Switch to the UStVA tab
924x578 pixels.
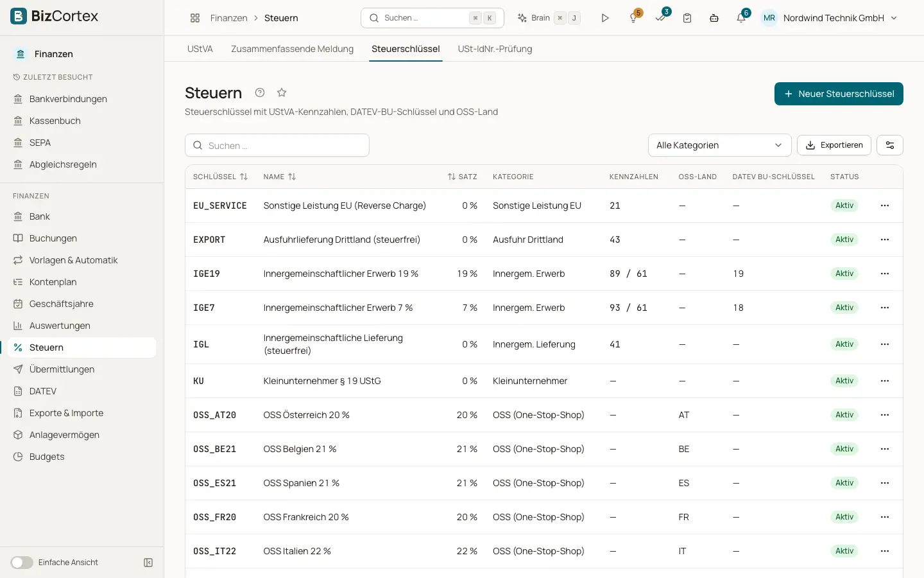click(200, 49)
